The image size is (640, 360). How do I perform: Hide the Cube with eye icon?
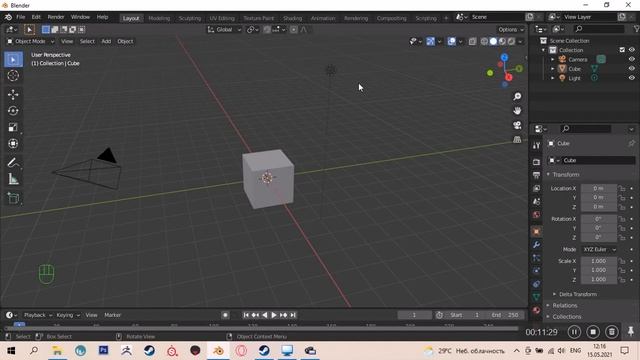[x=631, y=69]
